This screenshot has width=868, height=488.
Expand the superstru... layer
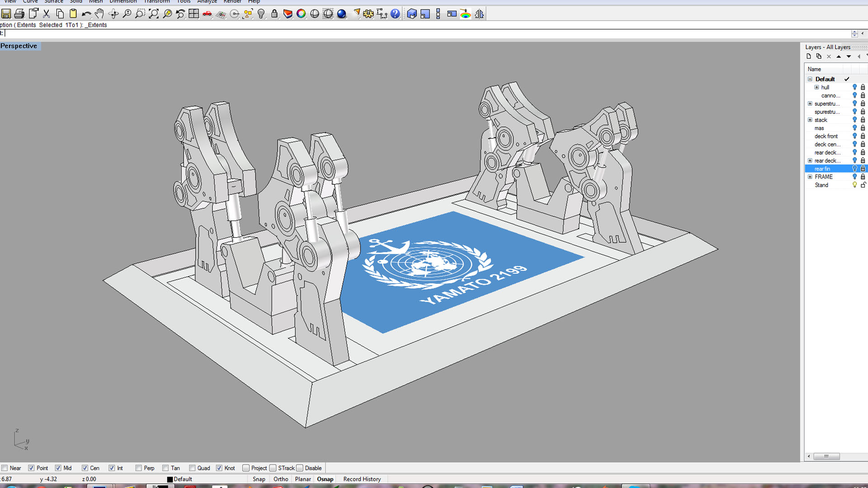(x=810, y=103)
